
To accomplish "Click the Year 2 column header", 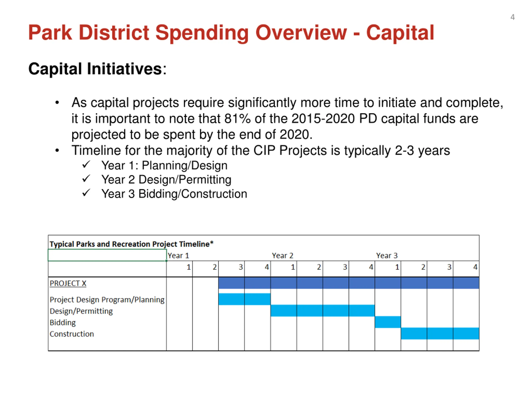I will pos(283,255).
